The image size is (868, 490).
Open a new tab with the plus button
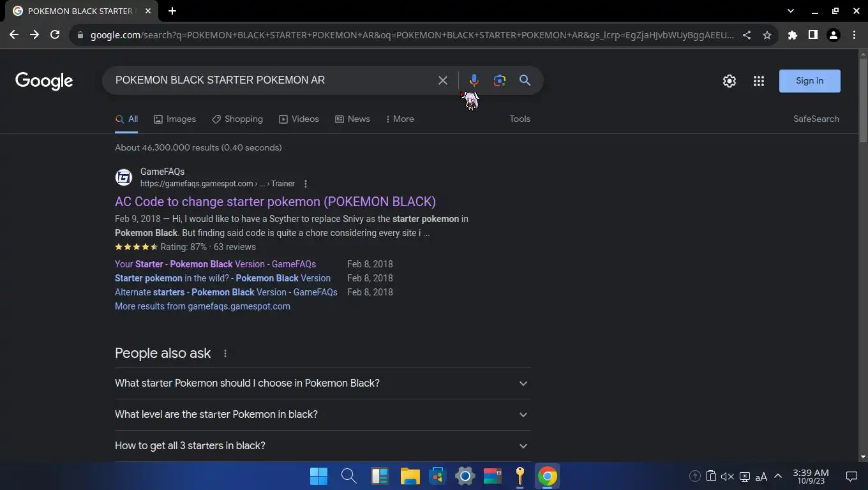point(172,11)
